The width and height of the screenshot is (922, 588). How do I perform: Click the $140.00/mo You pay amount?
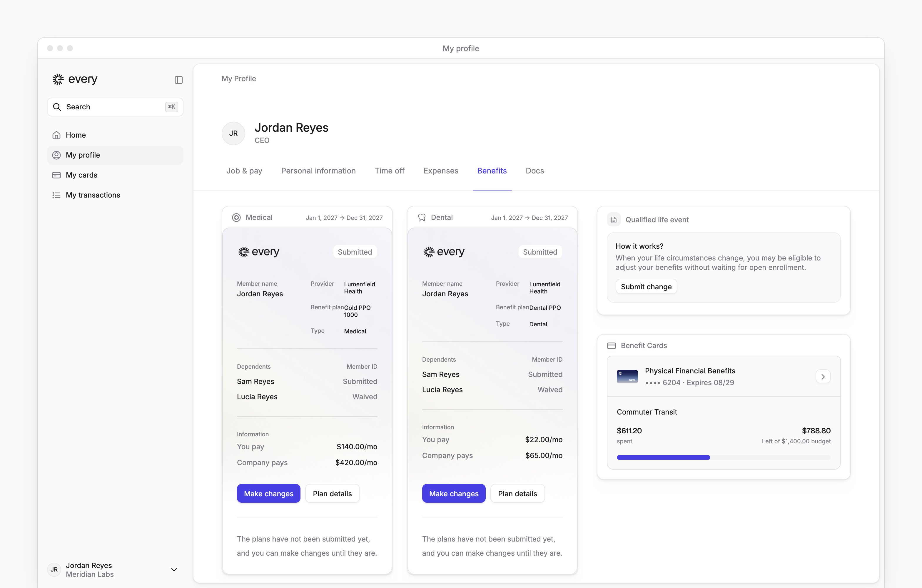(356, 447)
